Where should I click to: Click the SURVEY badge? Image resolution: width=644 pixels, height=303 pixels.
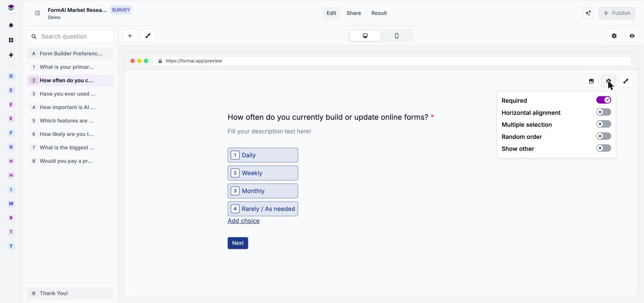pos(121,10)
